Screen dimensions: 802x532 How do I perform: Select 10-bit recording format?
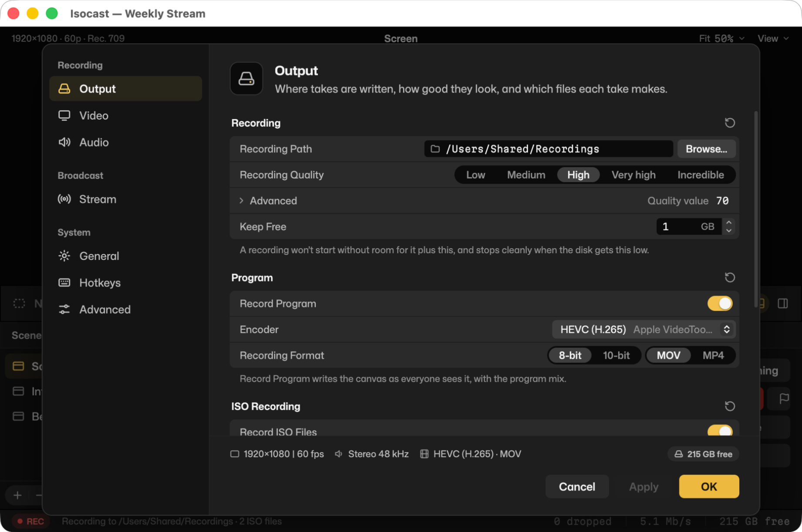616,356
